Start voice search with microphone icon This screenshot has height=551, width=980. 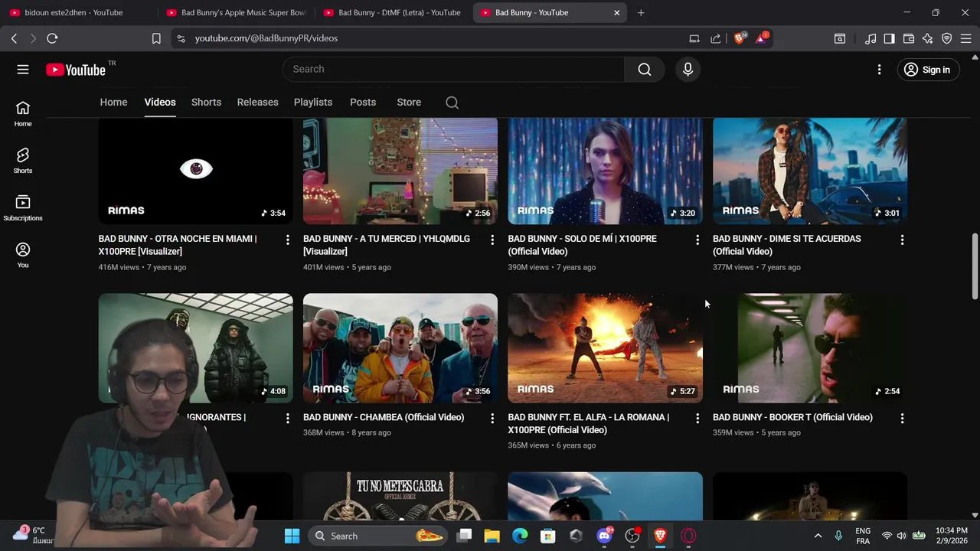688,70
